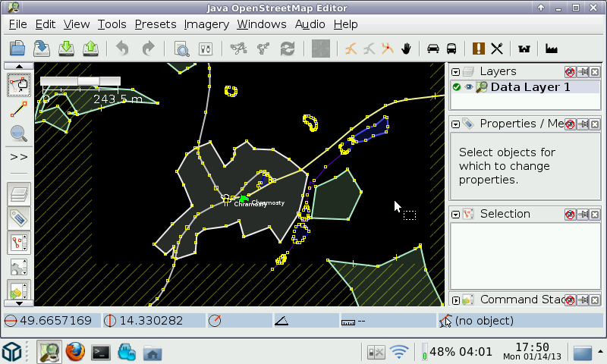Open Properties panel shortcut preferences
The width and height of the screenshot is (607, 364).
(x=570, y=124)
